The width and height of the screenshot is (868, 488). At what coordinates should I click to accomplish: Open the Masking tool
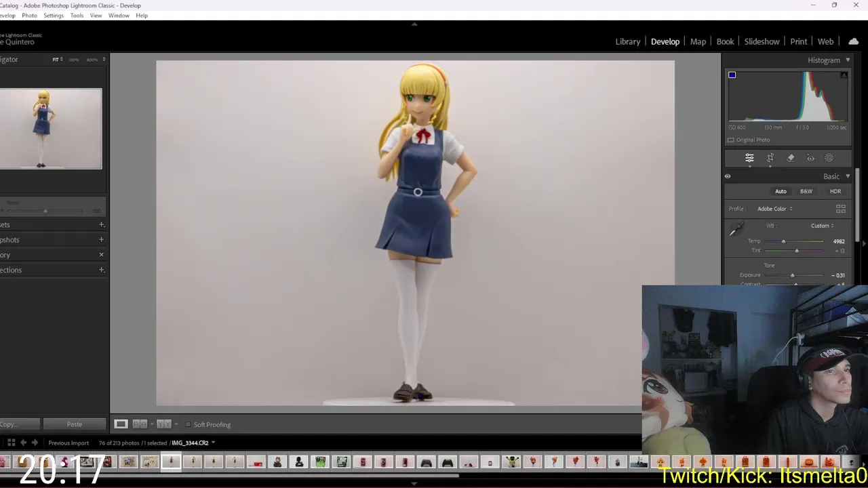pyautogui.click(x=829, y=158)
